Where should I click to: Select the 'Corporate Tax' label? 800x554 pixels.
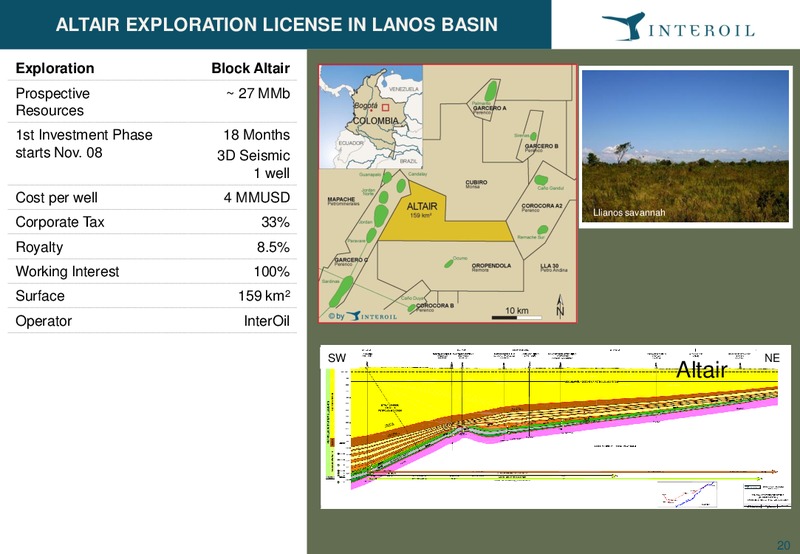pyautogui.click(x=60, y=222)
